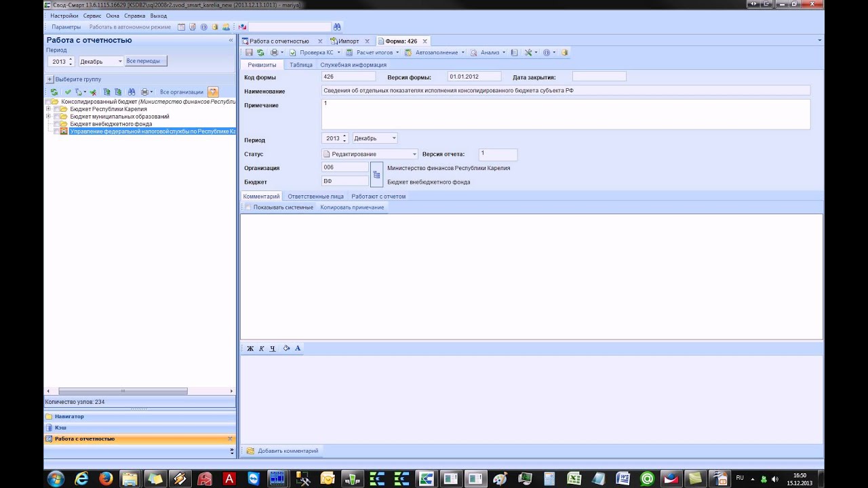The height and width of the screenshot is (488, 868).
Task: Check the Бюджет внебюджетного фонда checkbox
Action: pyautogui.click(x=57, y=124)
